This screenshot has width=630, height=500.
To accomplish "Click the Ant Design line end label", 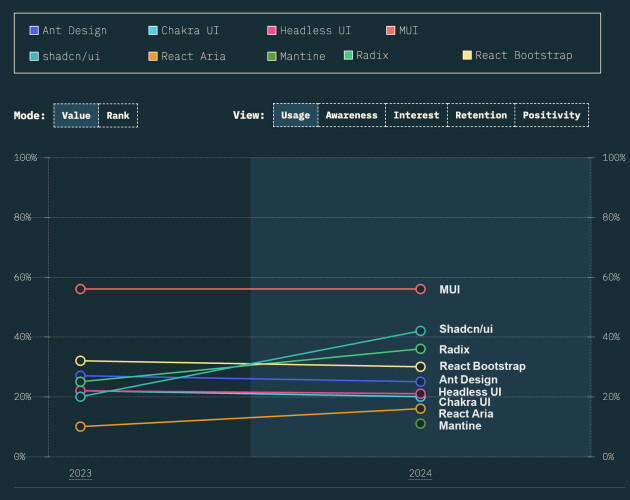I will tap(468, 380).
